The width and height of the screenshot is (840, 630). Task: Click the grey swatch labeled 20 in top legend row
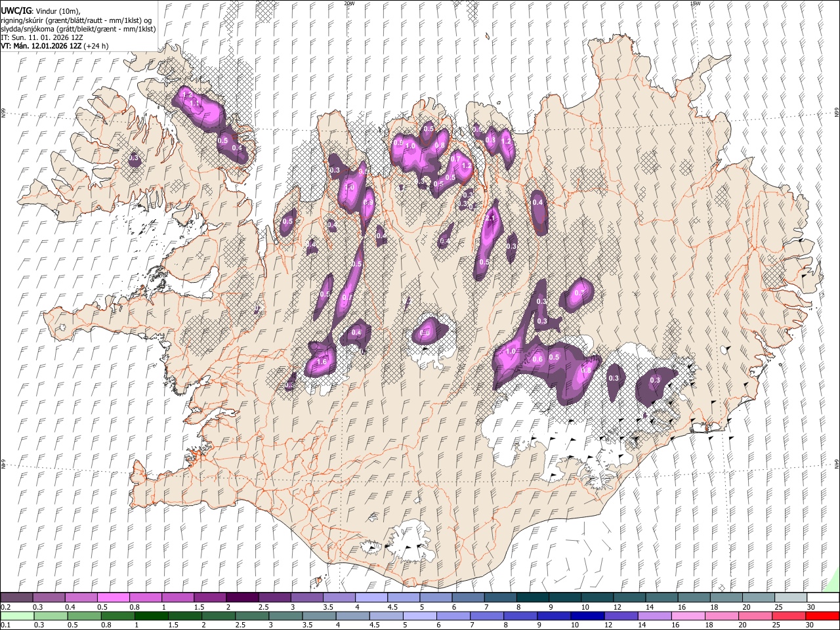pyautogui.click(x=758, y=597)
